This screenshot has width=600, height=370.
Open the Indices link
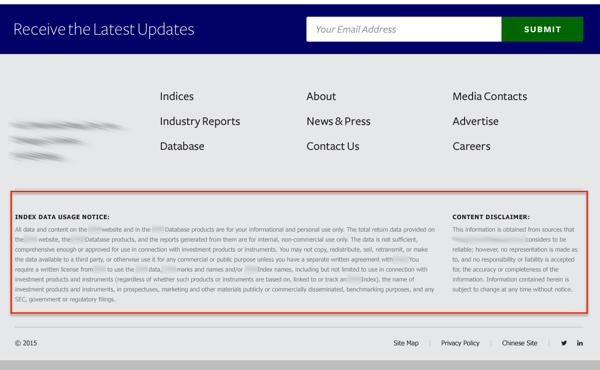pyautogui.click(x=177, y=96)
